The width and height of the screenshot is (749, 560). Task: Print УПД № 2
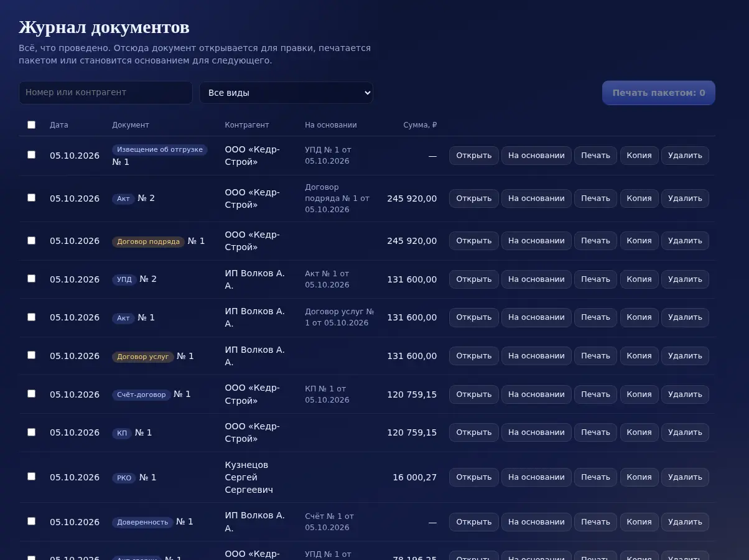(x=595, y=279)
